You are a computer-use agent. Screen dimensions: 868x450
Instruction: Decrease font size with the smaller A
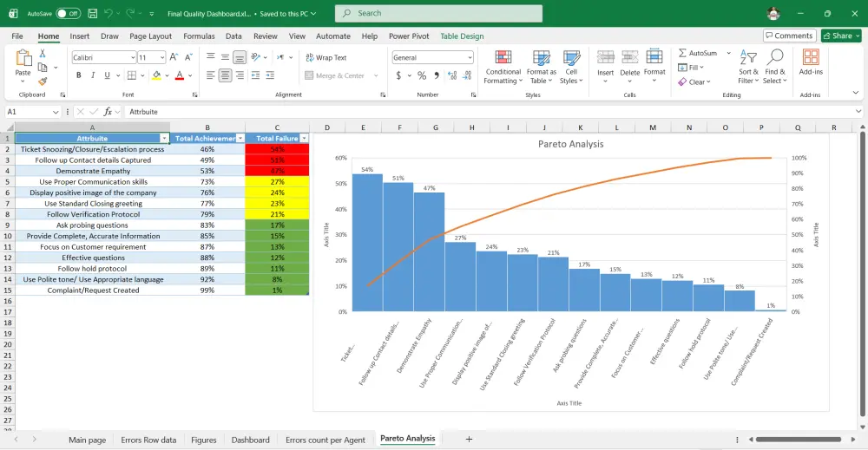[x=188, y=57]
